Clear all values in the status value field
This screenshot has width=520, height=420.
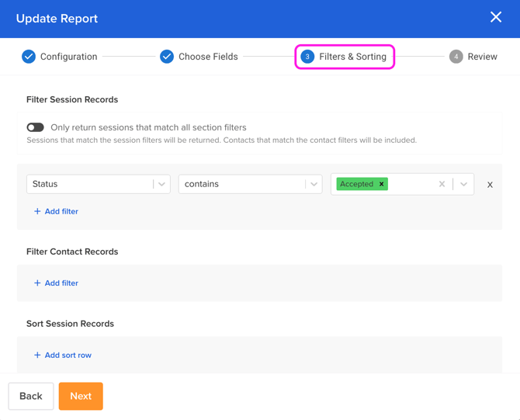tap(442, 184)
